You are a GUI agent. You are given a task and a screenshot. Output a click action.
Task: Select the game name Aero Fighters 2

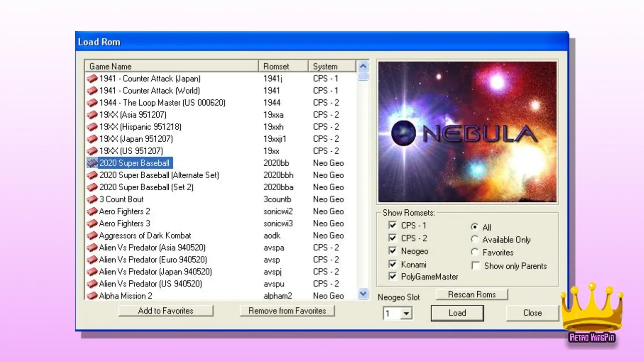tap(125, 211)
